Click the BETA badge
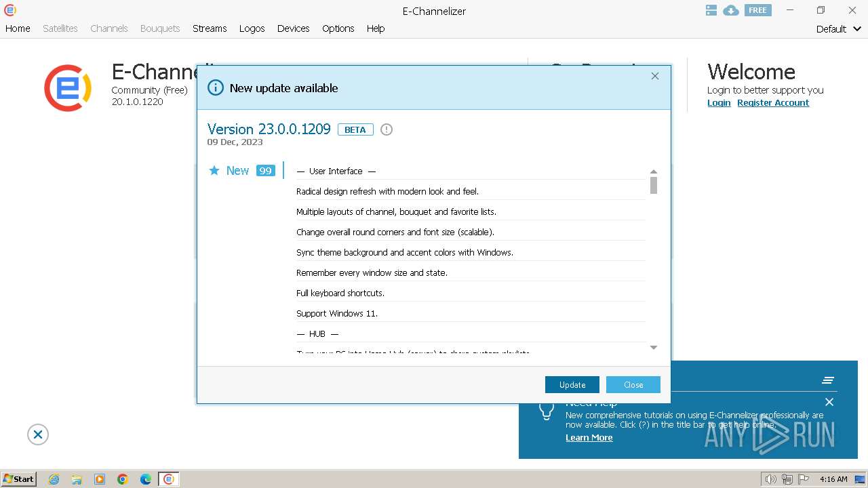868x488 pixels. 355,129
